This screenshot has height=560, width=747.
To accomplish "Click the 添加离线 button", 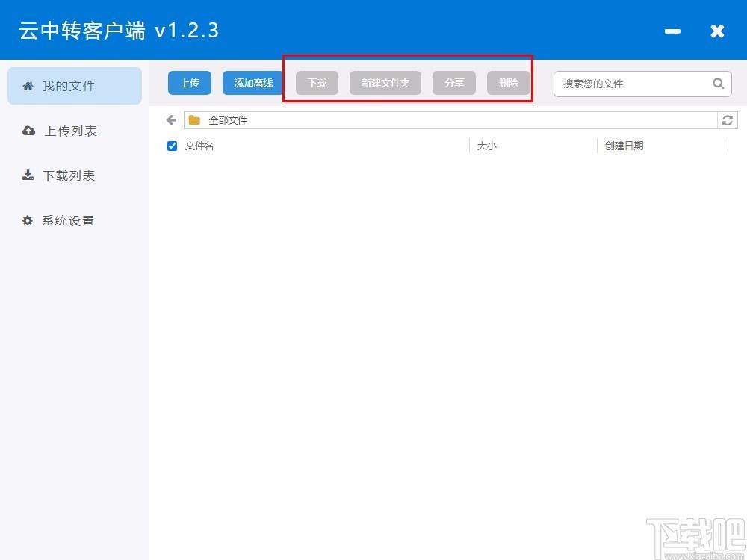I will point(253,84).
